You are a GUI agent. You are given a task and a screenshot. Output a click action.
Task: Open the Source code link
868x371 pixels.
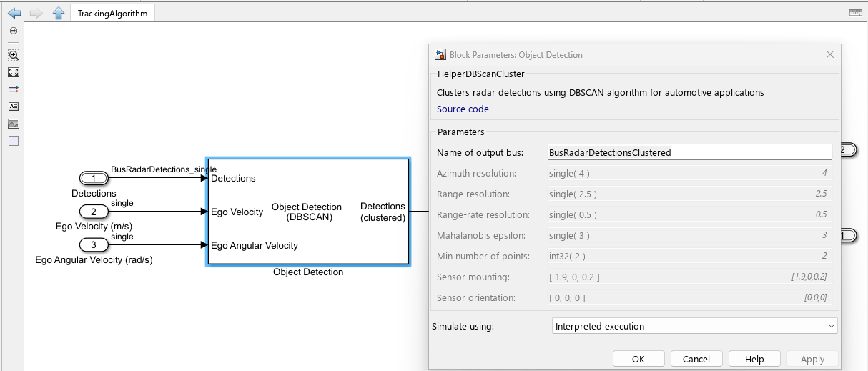pos(463,109)
